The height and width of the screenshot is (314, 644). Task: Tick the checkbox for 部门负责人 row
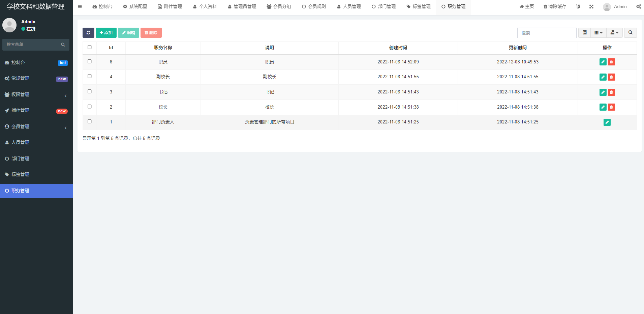(90, 121)
